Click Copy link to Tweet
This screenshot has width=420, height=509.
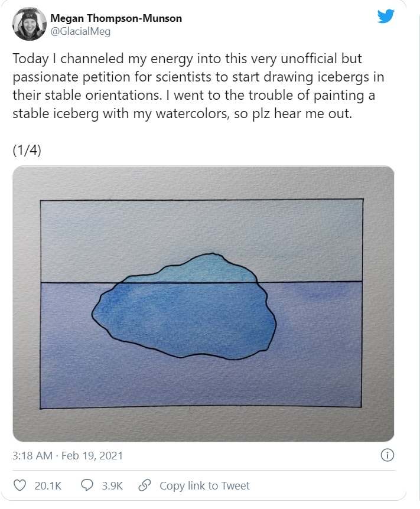pos(204,485)
